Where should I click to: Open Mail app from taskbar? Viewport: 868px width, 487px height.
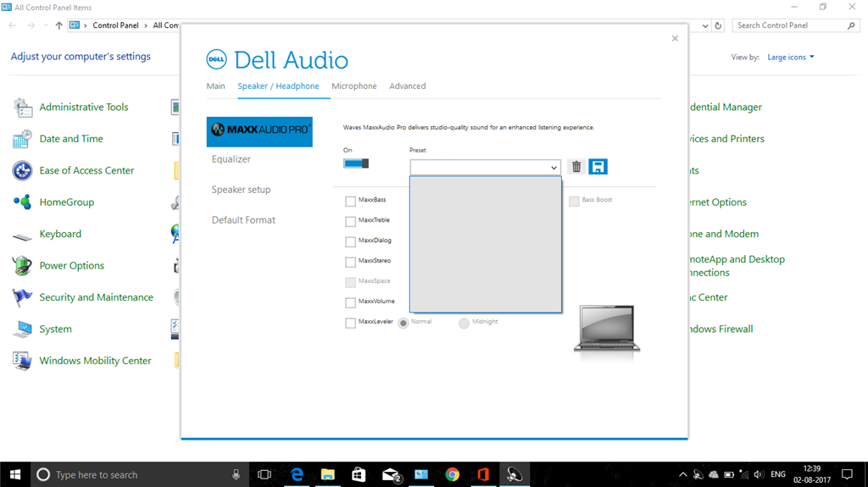(x=392, y=474)
